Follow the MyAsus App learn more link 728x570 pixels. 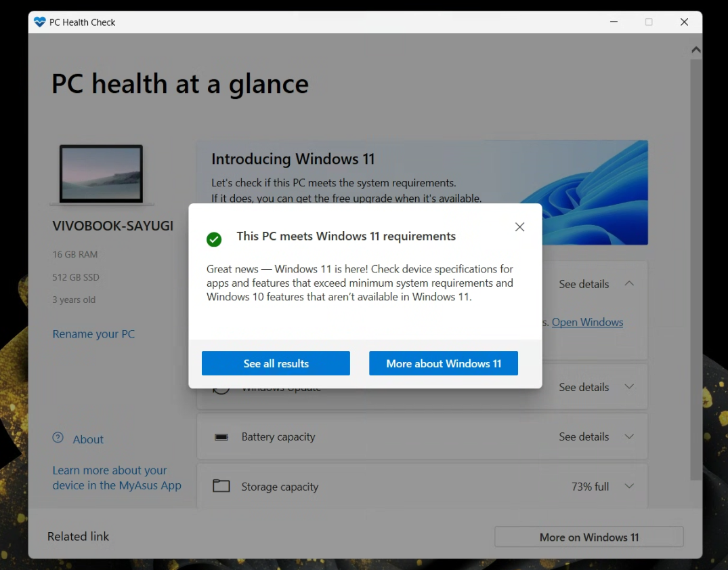[x=117, y=478]
